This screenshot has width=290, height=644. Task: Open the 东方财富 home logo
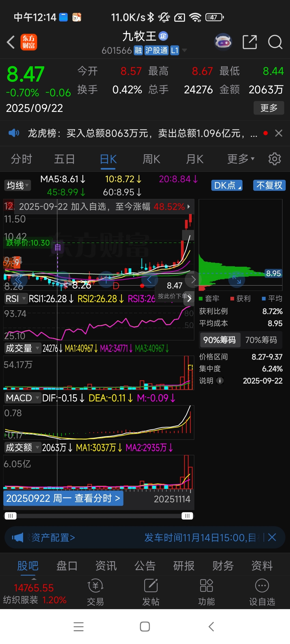(29, 42)
